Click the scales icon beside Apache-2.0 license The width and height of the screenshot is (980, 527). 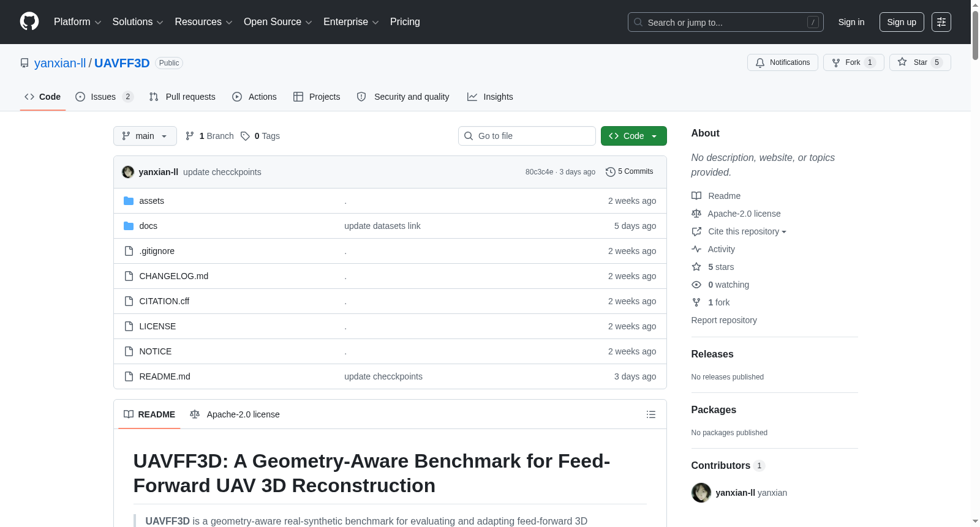coord(696,214)
